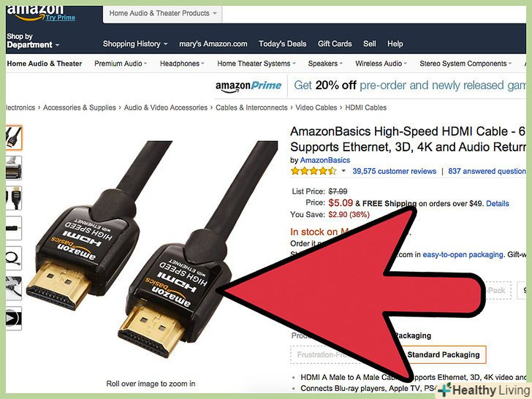The width and height of the screenshot is (532, 399).
Task: Click in the Amazon search field
Action: point(374,15)
